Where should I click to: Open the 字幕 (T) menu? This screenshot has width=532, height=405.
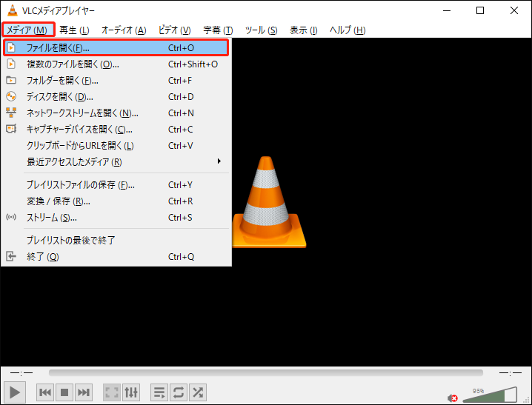point(218,30)
